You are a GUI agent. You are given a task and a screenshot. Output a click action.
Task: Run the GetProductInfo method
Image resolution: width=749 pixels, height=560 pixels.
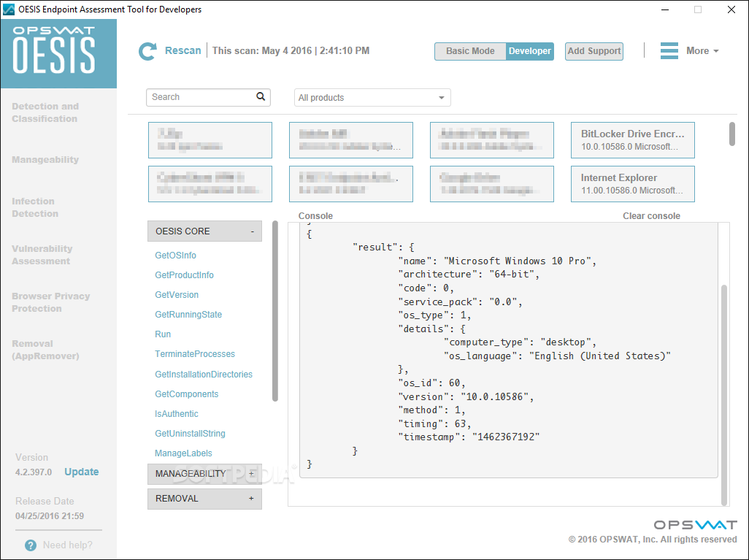click(x=184, y=275)
